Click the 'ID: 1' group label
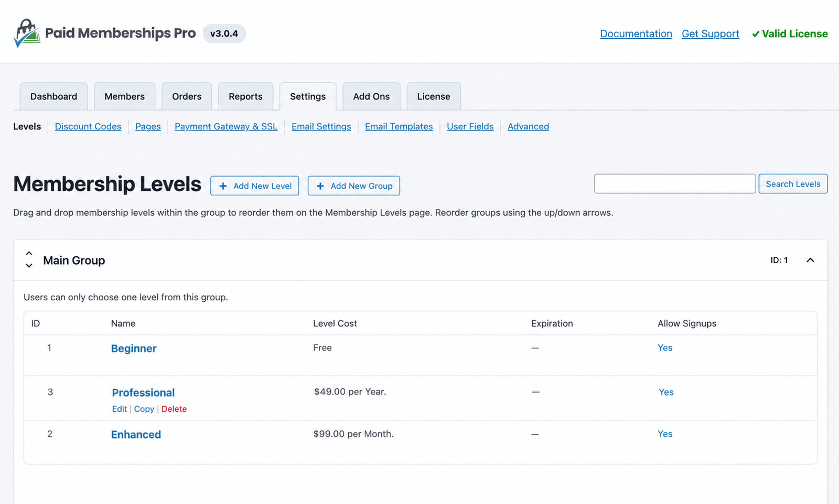 (x=779, y=260)
